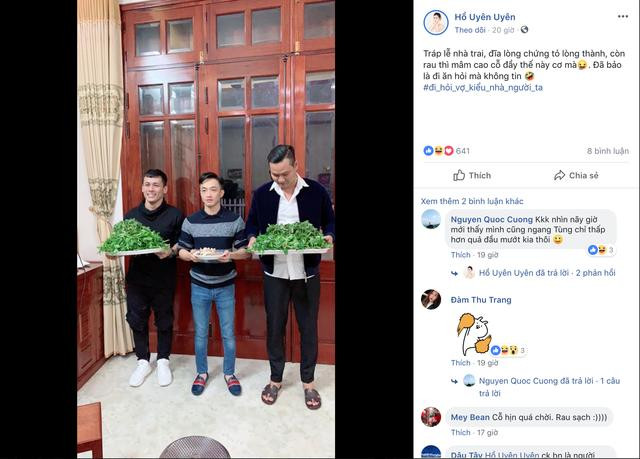Click the photo of three men

pos(206,228)
